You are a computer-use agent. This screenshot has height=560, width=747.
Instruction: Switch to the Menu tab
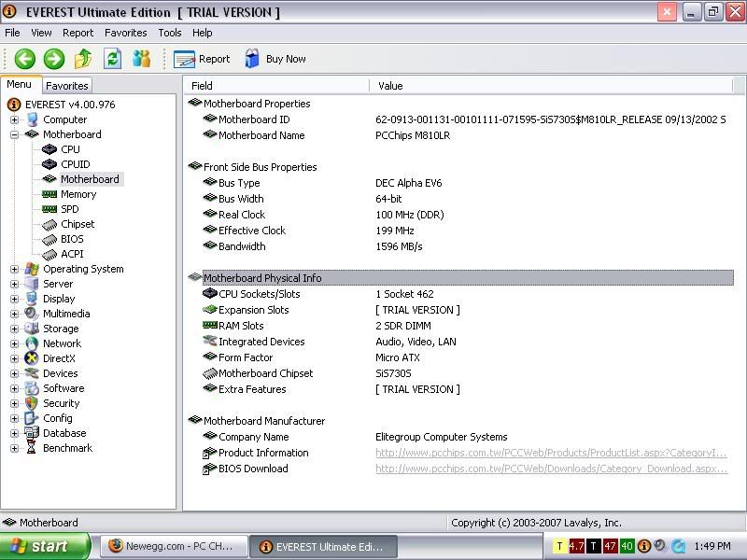(20, 84)
